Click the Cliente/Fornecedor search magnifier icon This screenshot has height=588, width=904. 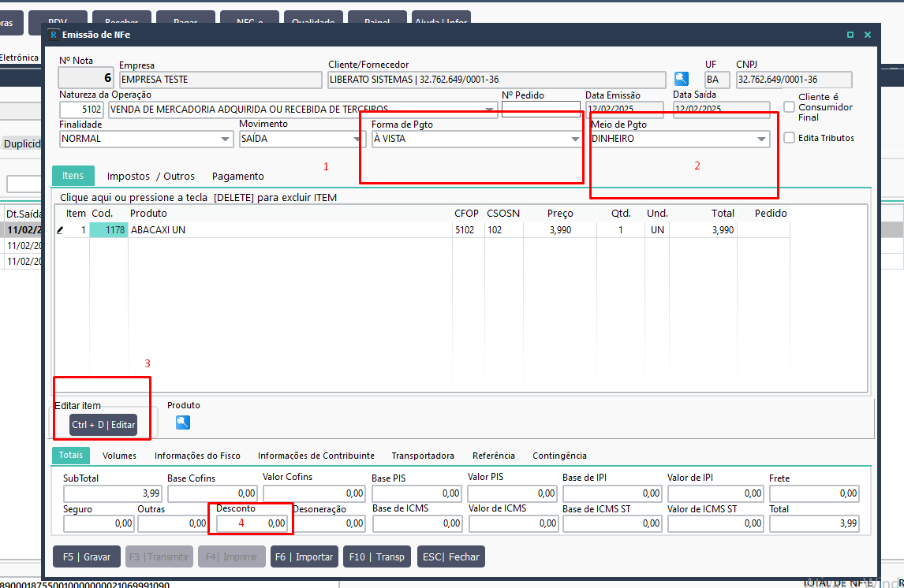tap(681, 79)
